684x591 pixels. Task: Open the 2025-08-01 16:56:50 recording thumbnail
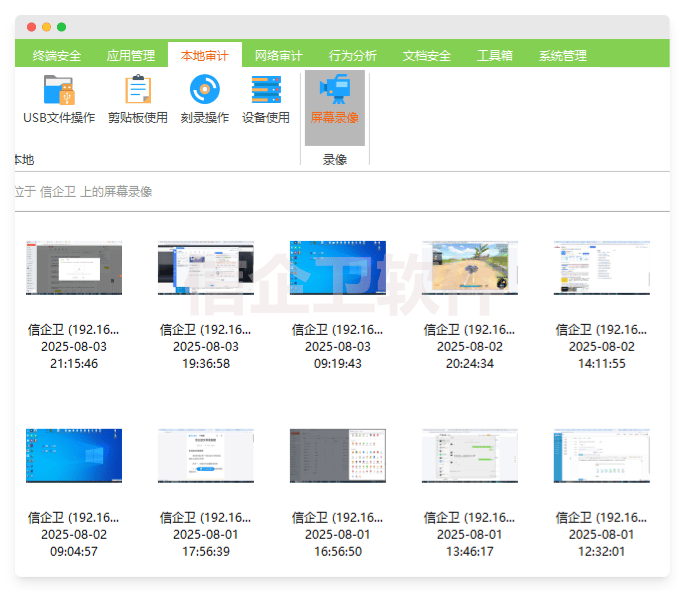click(x=338, y=457)
